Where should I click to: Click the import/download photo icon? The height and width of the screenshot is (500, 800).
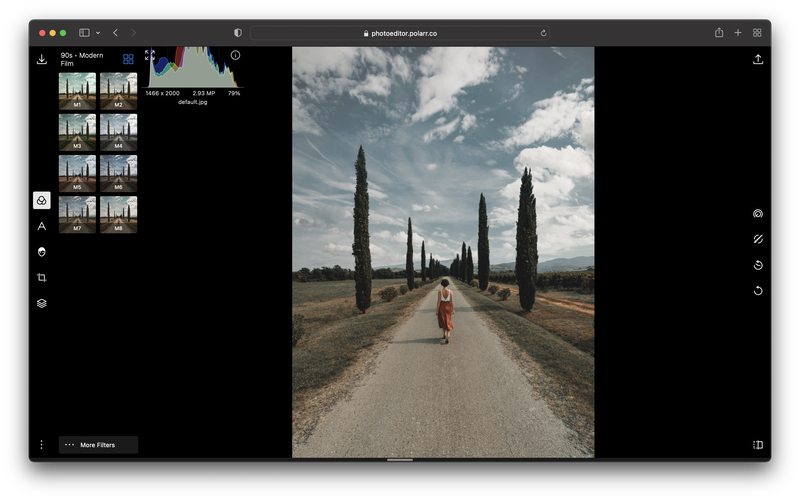[x=42, y=60]
